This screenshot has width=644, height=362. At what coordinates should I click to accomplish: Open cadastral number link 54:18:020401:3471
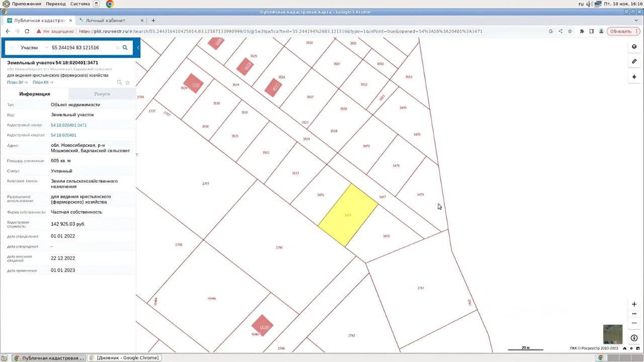[69, 125]
